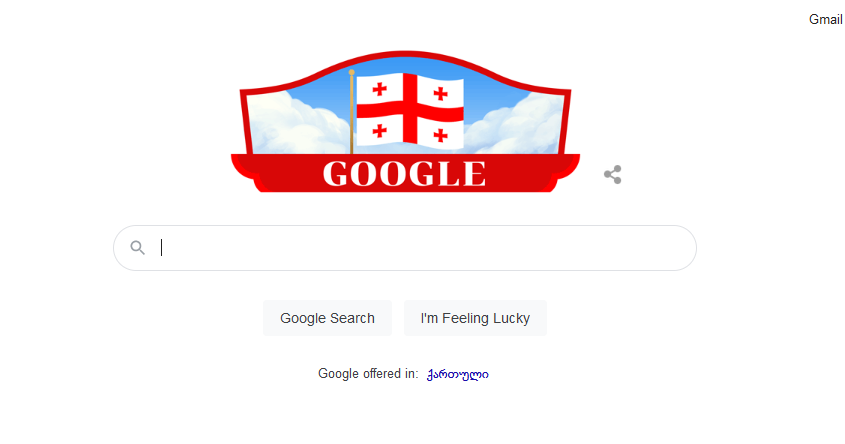Click the left cloud in the doodle
845x444 pixels.
coord(296,125)
